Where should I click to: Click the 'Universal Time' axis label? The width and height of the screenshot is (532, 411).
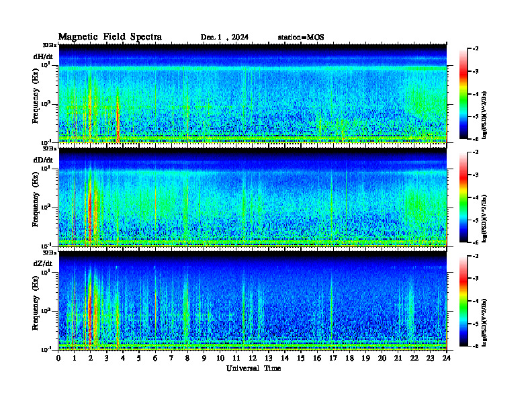[253, 368]
